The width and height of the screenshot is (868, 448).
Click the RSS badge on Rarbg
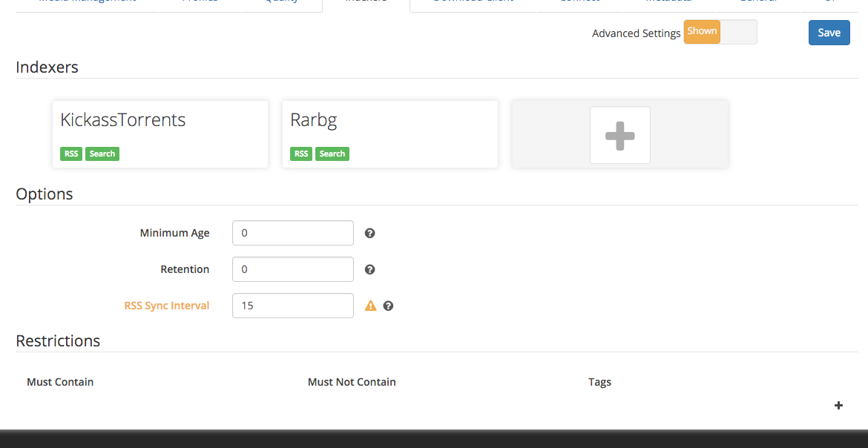301,154
